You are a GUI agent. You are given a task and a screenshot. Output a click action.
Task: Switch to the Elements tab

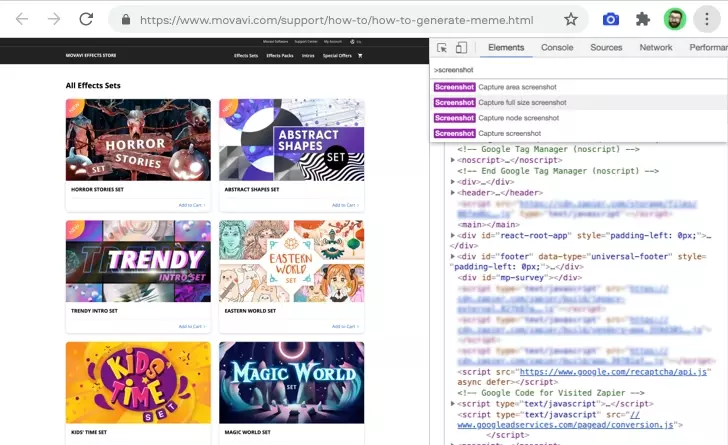[x=506, y=47]
